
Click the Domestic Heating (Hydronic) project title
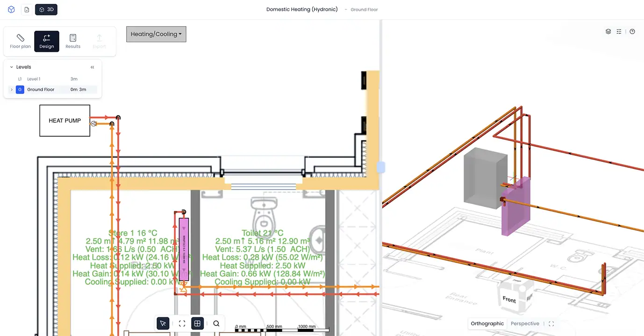(x=302, y=9)
